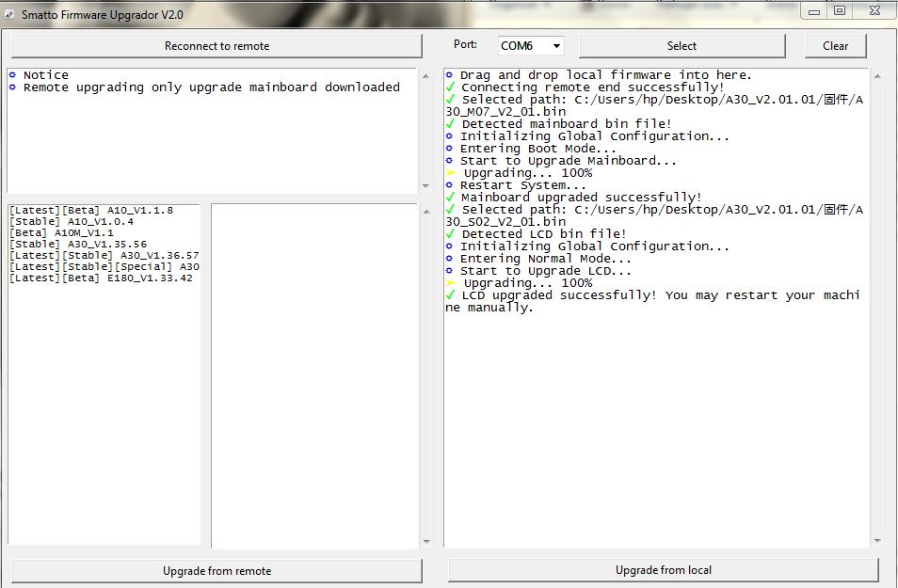Close the Smatto Firmware Upgrador window
This screenshot has width=898, height=588.
pos(874,11)
